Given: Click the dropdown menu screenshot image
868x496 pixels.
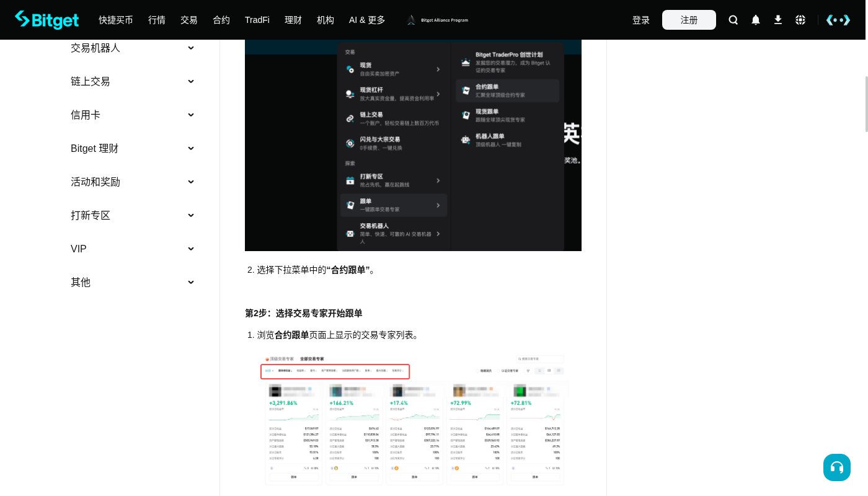Looking at the screenshot, I should click(x=413, y=145).
